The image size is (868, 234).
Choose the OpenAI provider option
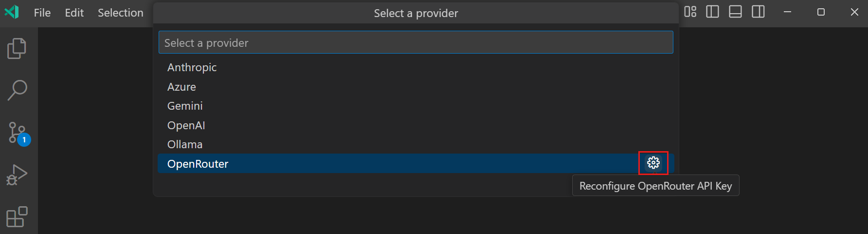point(186,125)
